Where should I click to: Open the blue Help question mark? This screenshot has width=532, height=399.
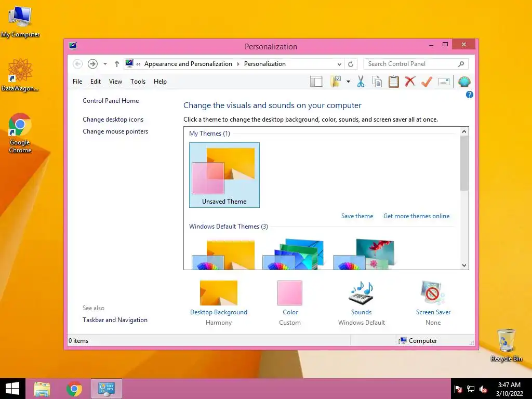click(470, 95)
